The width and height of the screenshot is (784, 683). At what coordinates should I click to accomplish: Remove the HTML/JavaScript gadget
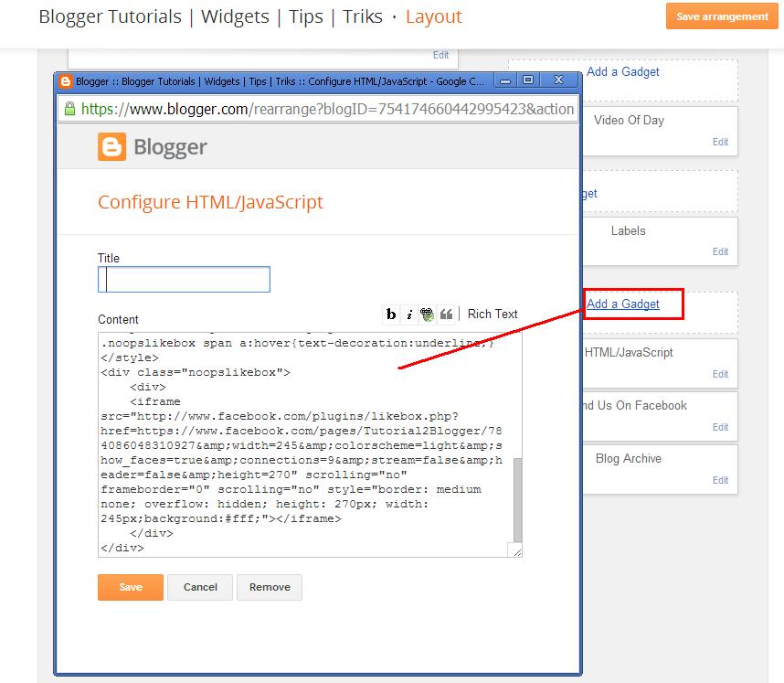(x=270, y=587)
